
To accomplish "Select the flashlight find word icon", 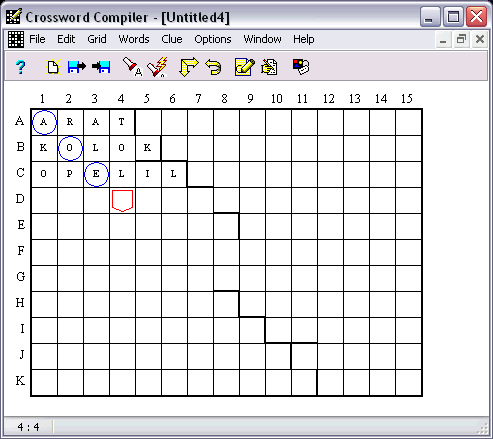I will [x=133, y=67].
